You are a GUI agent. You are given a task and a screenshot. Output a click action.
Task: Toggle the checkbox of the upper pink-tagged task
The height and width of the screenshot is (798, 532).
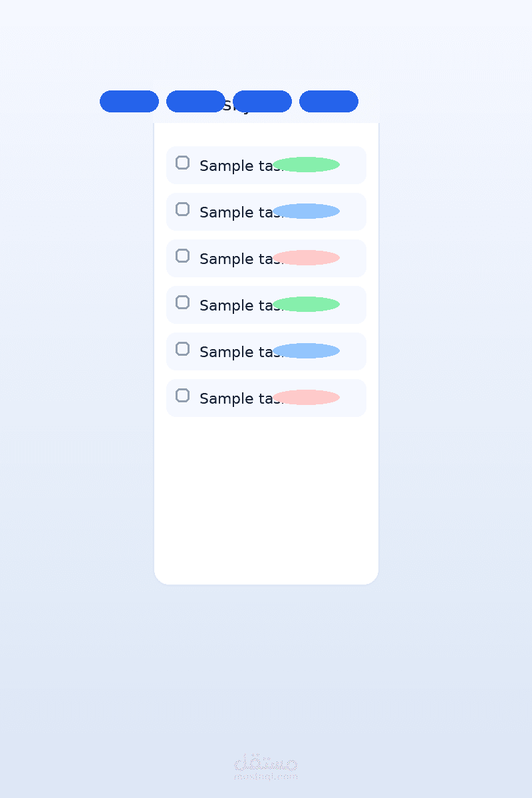(x=182, y=256)
